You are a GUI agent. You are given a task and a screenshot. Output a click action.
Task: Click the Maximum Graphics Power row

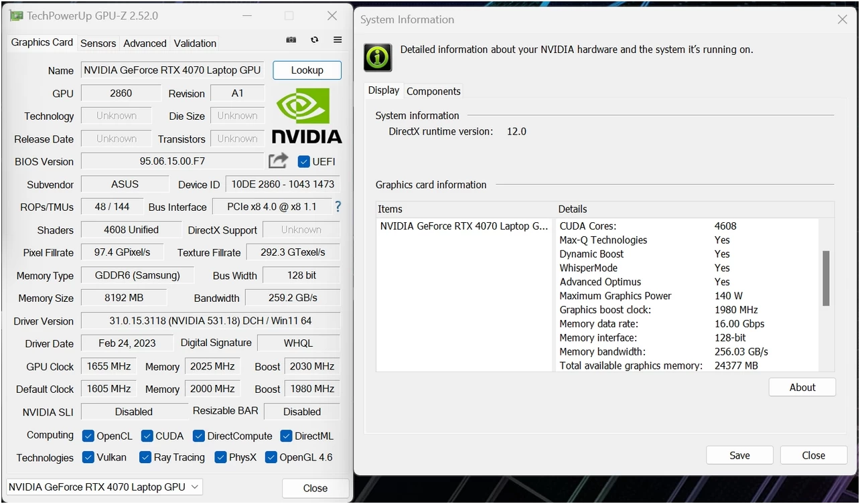pos(687,296)
